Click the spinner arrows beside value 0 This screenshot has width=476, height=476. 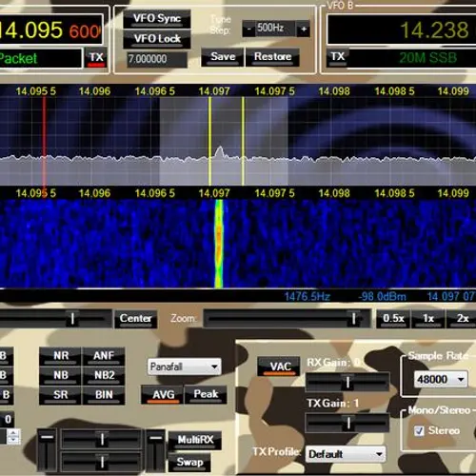[x=13, y=436]
